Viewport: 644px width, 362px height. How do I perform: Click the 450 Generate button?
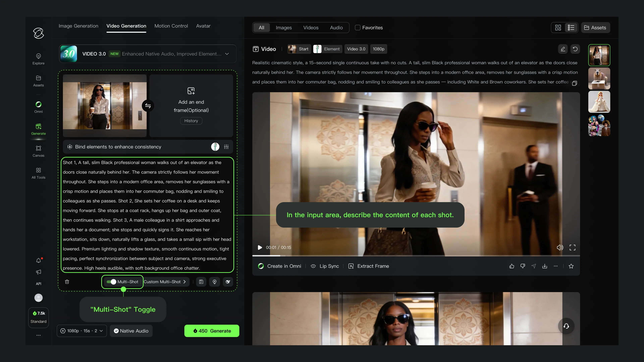(211, 330)
